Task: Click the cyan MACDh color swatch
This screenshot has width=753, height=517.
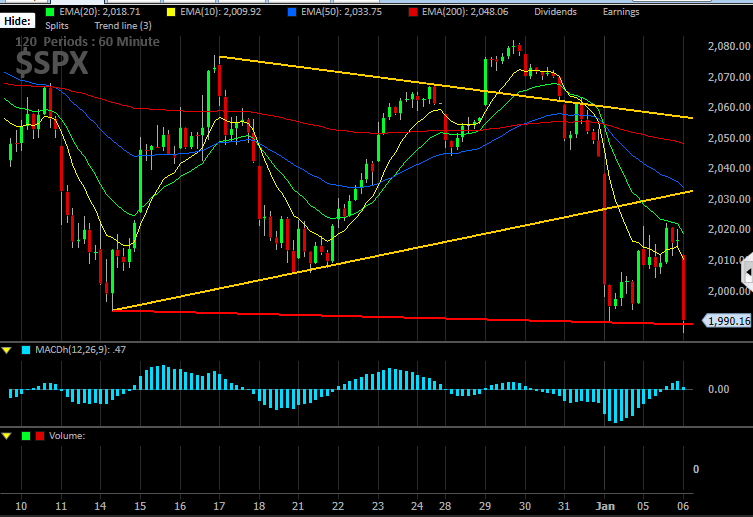Action: click(26, 350)
